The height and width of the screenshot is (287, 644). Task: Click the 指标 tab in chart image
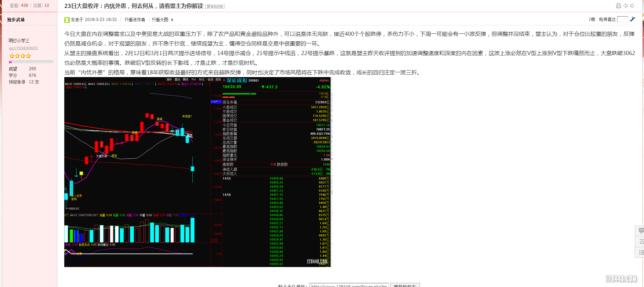(169, 79)
